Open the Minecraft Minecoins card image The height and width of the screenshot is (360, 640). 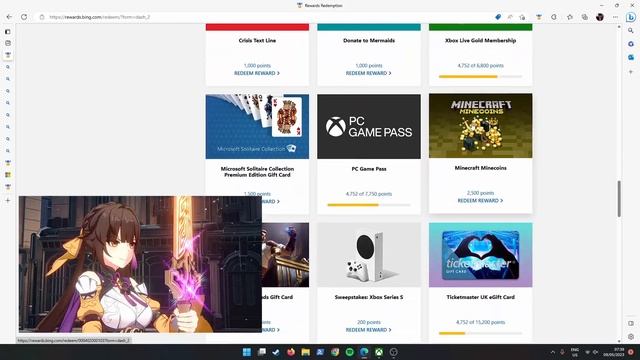480,126
